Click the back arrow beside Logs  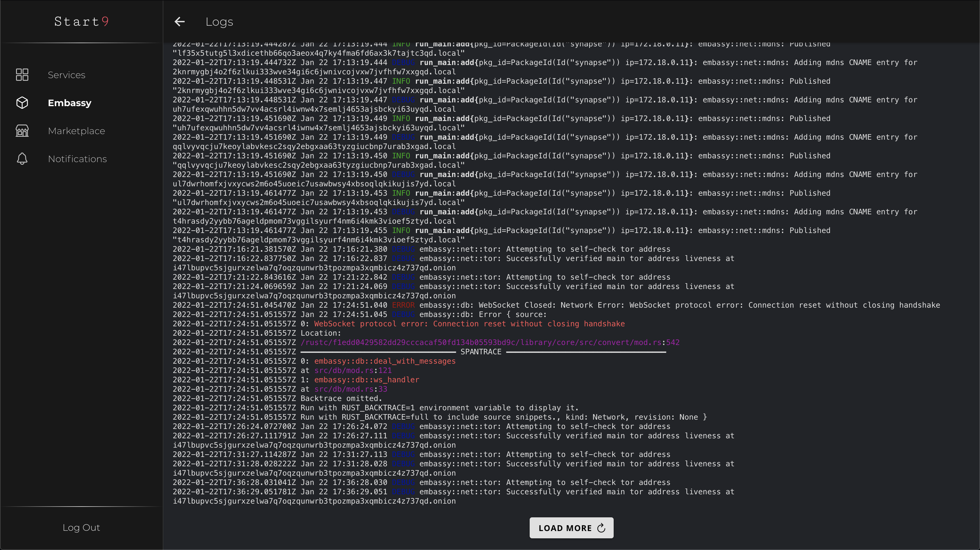(x=180, y=22)
